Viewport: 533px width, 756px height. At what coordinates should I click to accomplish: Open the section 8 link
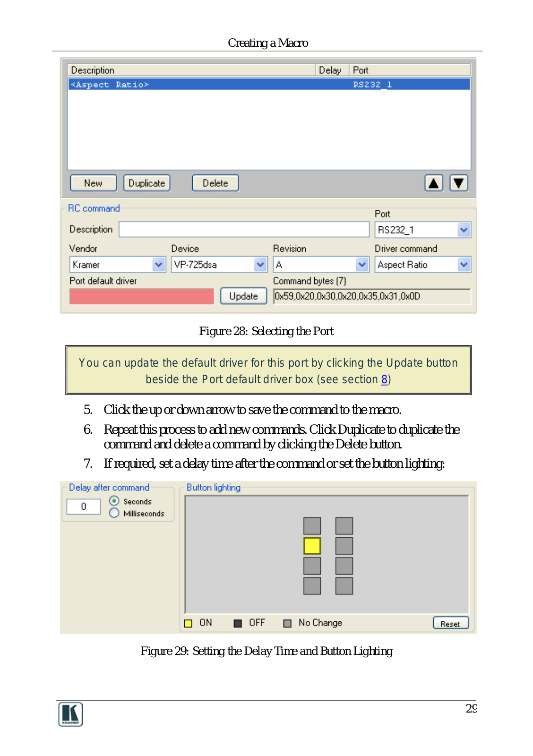click(385, 379)
